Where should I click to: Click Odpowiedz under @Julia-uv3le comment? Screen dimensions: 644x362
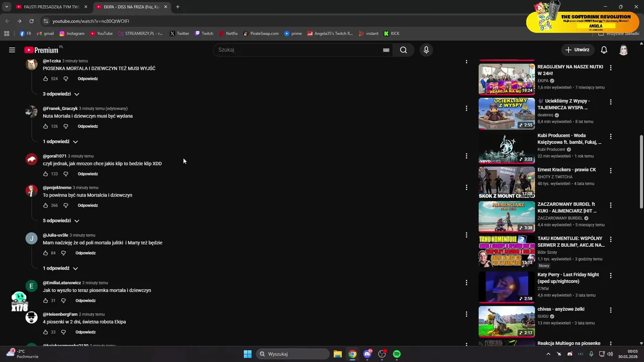(x=86, y=253)
